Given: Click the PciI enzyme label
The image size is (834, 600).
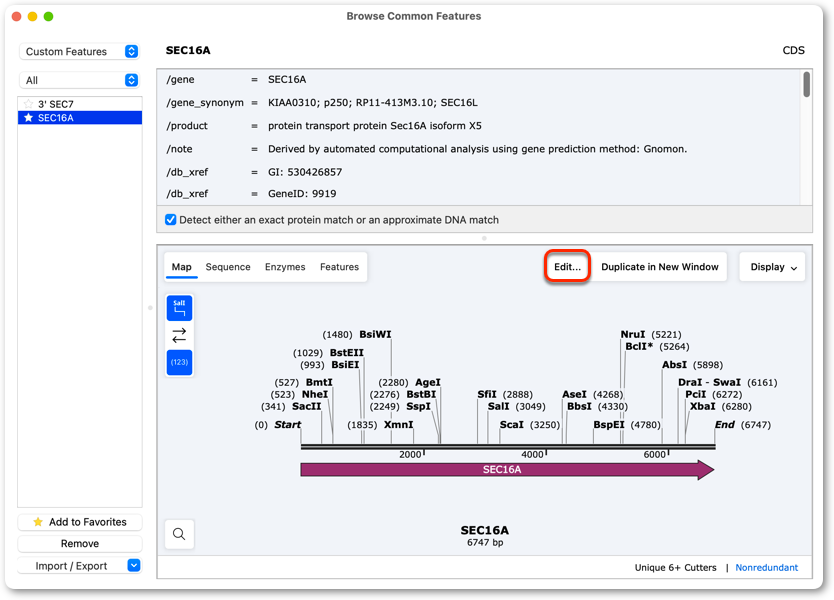Looking at the screenshot, I should click(696, 394).
